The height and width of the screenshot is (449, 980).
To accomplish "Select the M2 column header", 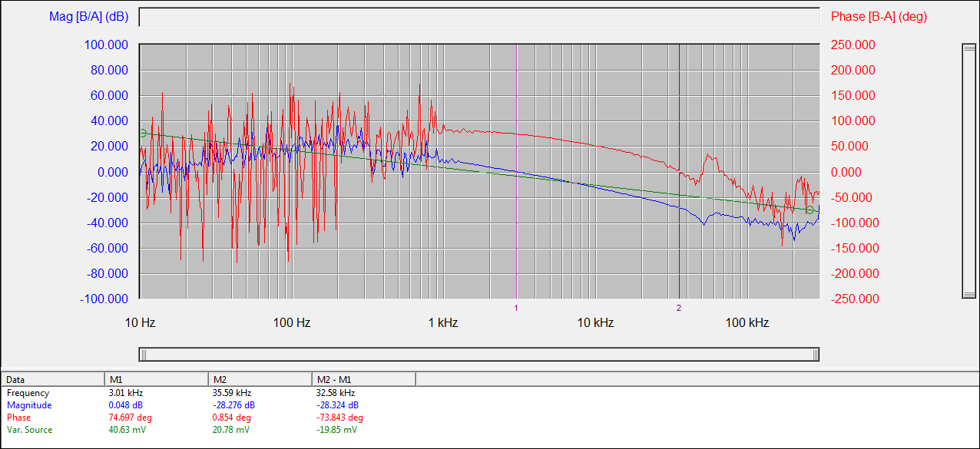I will pyautogui.click(x=260, y=379).
